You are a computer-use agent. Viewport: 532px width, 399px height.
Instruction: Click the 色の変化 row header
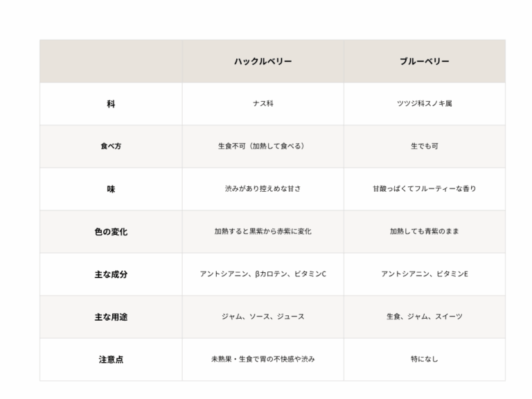[111, 232]
